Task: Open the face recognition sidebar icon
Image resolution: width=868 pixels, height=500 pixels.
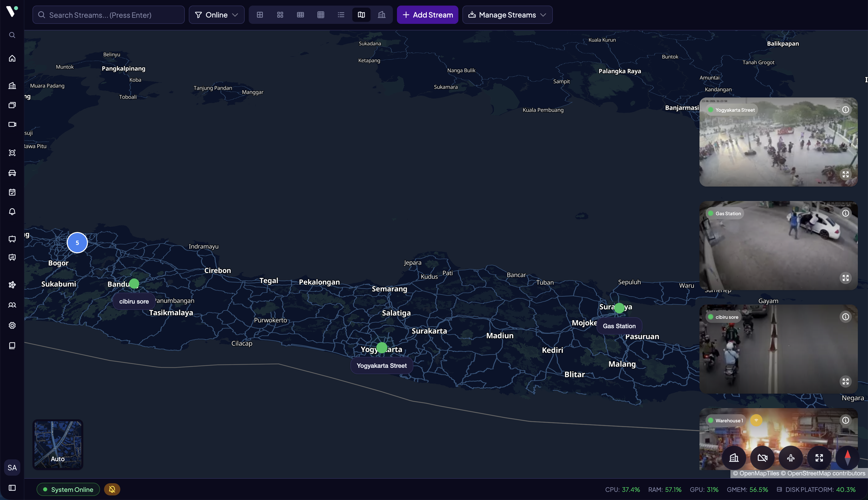Action: tap(12, 153)
